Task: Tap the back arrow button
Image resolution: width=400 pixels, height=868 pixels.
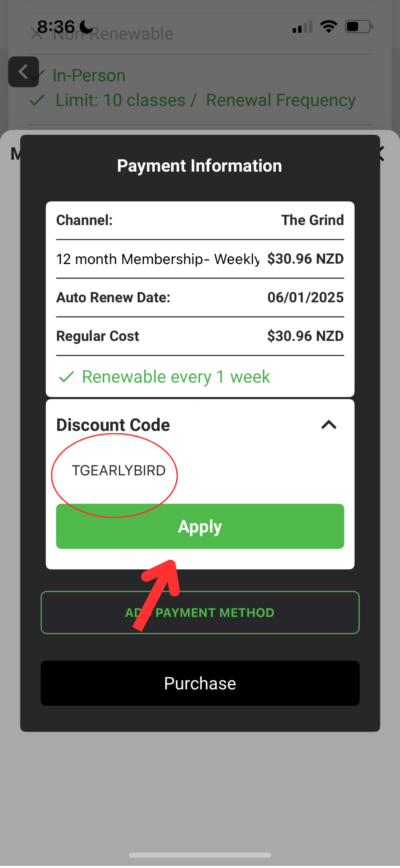Action: [24, 72]
